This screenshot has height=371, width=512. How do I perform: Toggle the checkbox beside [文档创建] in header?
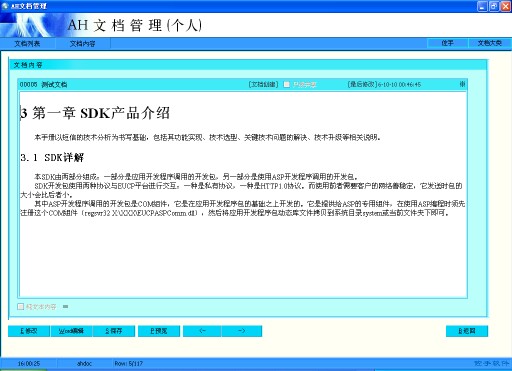pos(286,84)
